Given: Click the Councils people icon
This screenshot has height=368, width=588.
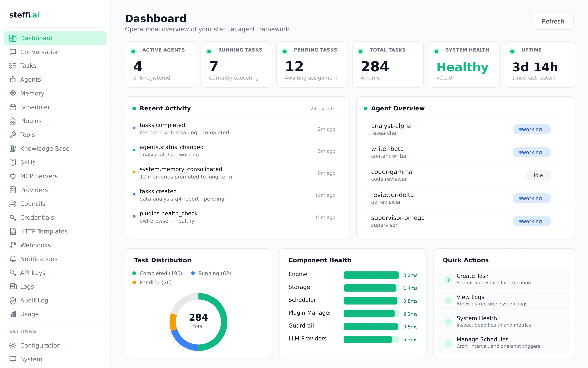Looking at the screenshot, I should click(13, 204).
